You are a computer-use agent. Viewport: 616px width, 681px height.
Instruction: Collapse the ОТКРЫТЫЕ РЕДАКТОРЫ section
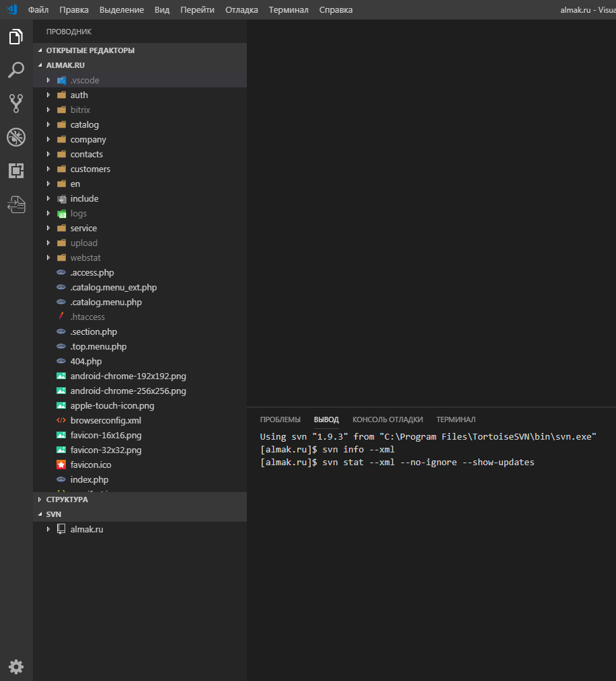point(38,50)
